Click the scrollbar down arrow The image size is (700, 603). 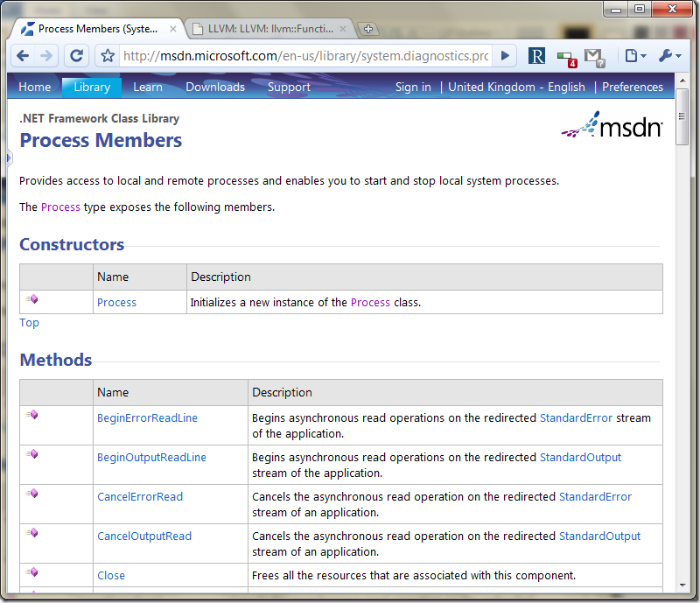(x=682, y=585)
